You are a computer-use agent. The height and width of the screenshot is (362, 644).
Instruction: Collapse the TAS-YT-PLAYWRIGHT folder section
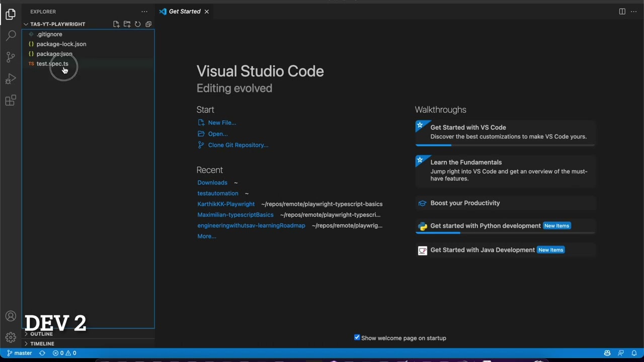click(x=57, y=24)
